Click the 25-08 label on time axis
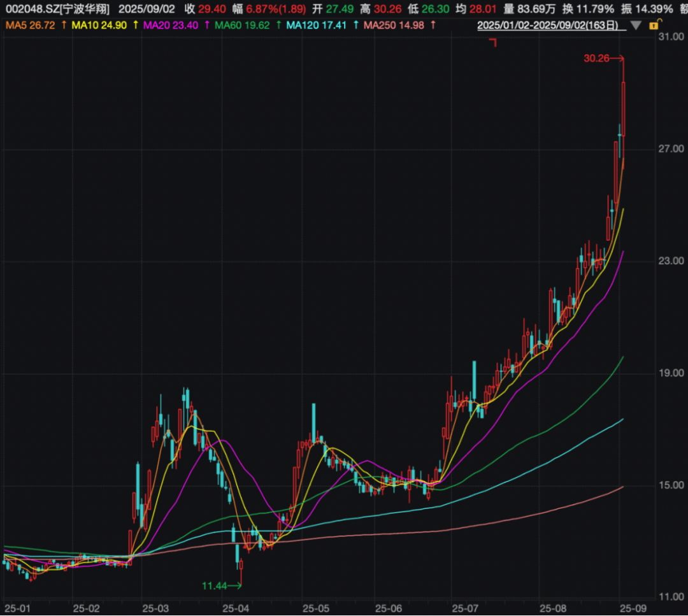The height and width of the screenshot is (616, 688). 552,609
